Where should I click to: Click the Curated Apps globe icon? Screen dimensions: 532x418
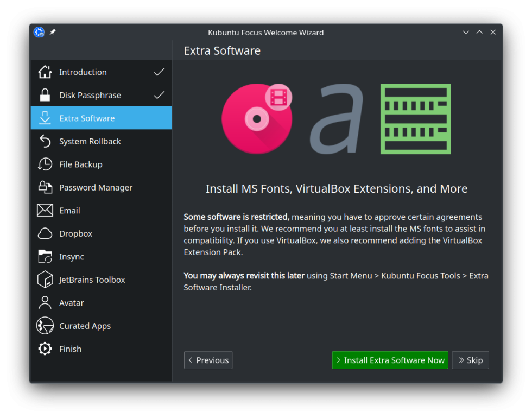(x=45, y=326)
